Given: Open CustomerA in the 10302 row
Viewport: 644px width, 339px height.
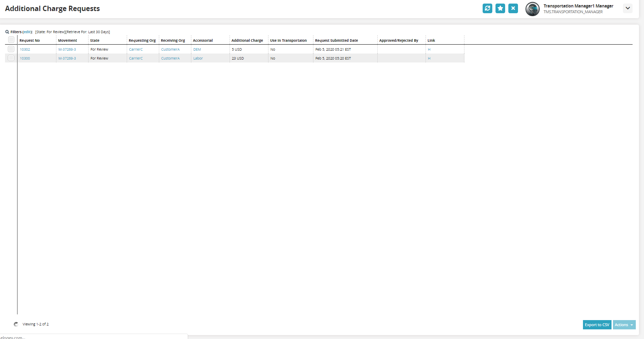Looking at the screenshot, I should [x=170, y=49].
